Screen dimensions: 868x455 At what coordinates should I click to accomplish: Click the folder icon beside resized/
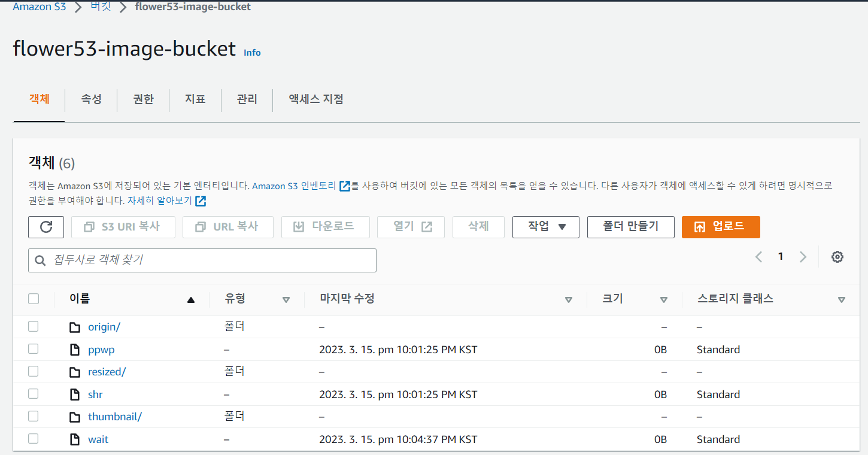pos(75,372)
